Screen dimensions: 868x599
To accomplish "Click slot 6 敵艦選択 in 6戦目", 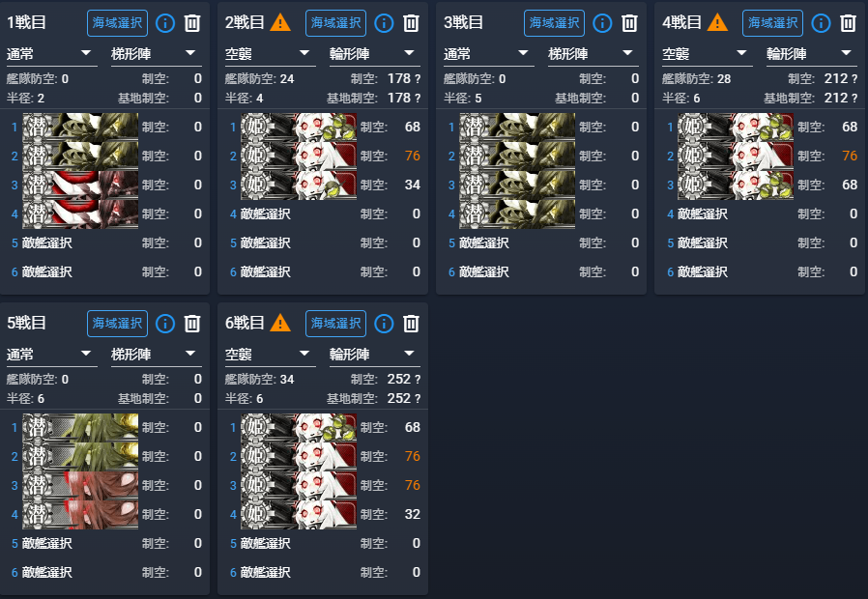I will (266, 573).
